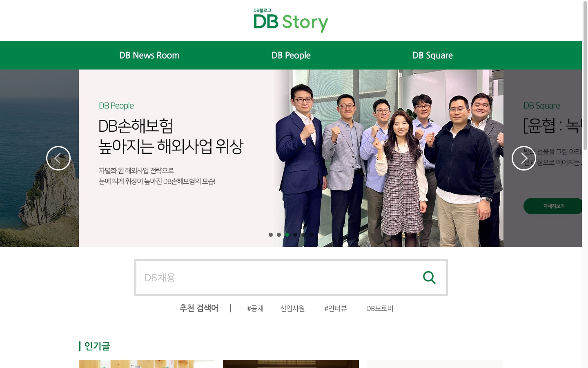Select the active green carousel dot
The height and width of the screenshot is (368, 588).
click(287, 235)
